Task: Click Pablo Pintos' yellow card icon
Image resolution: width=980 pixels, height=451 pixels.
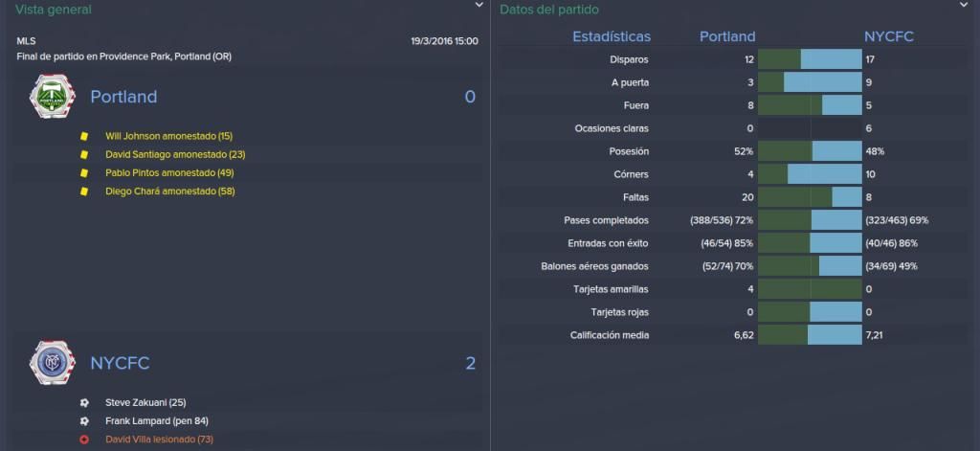Action: 84,172
